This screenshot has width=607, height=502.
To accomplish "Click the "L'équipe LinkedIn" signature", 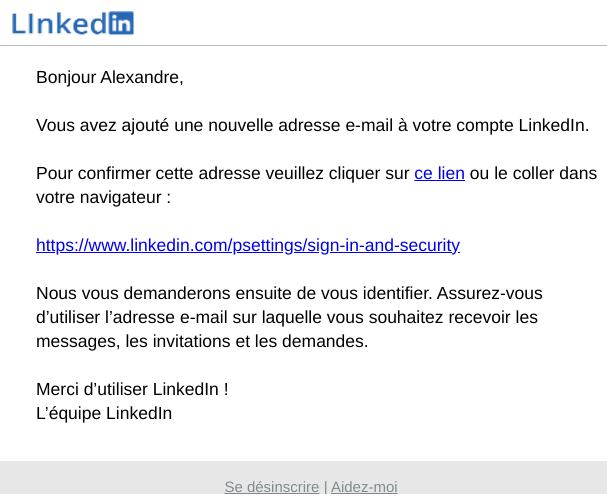I will click(104, 413).
